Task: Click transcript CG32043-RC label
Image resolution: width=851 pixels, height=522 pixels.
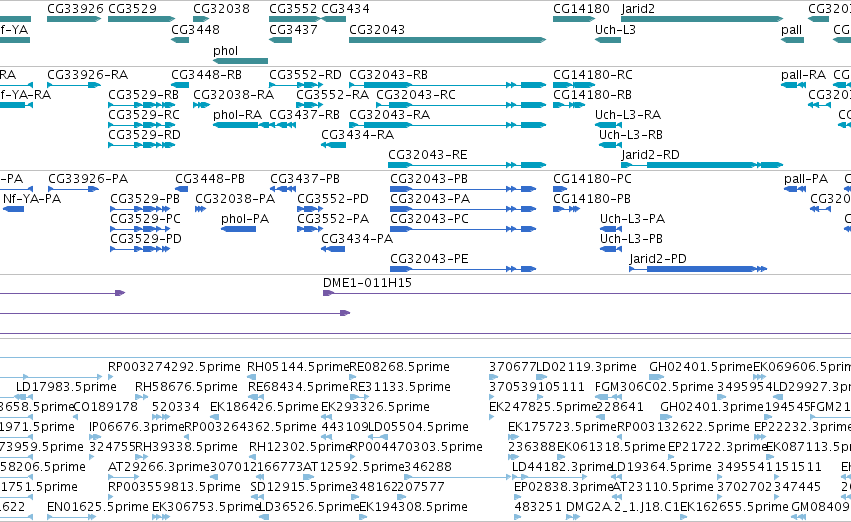Action: pos(416,95)
